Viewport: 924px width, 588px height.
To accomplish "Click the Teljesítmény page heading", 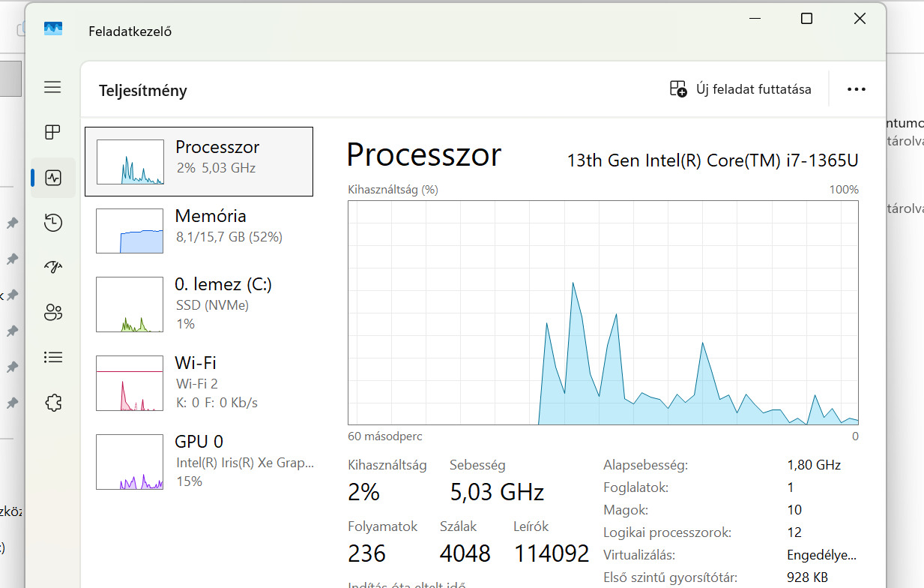I will coord(143,91).
